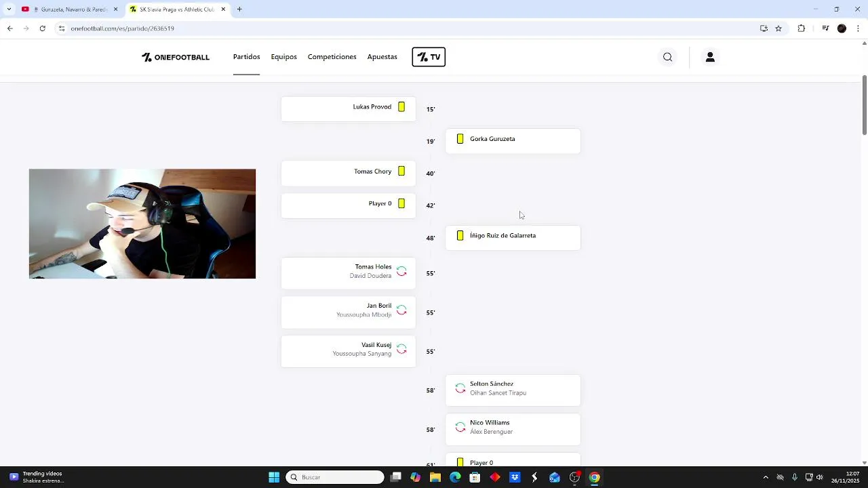View site information icon in address bar
Viewport: 868px width, 488px height.
pos(61,28)
